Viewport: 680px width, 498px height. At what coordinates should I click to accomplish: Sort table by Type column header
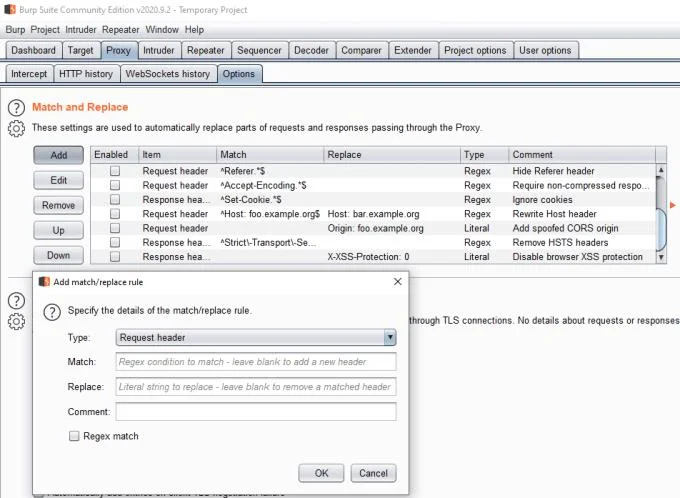point(484,155)
